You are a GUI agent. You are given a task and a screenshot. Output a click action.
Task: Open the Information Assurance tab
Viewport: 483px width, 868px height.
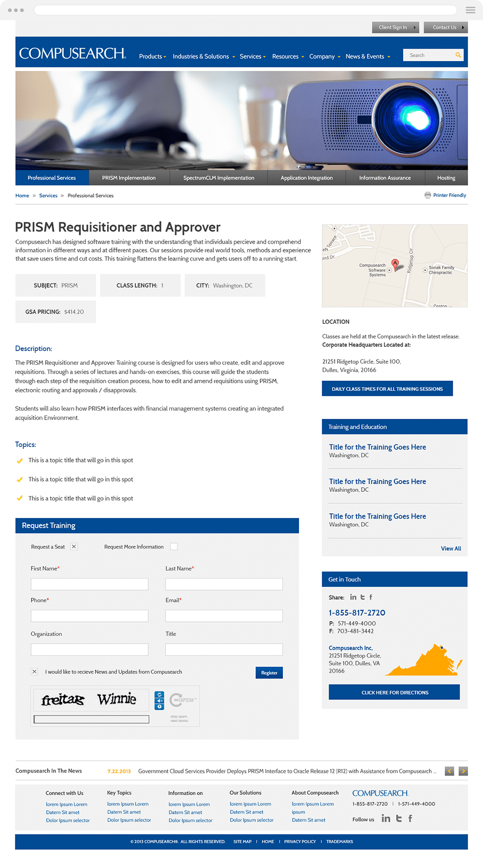pos(385,178)
